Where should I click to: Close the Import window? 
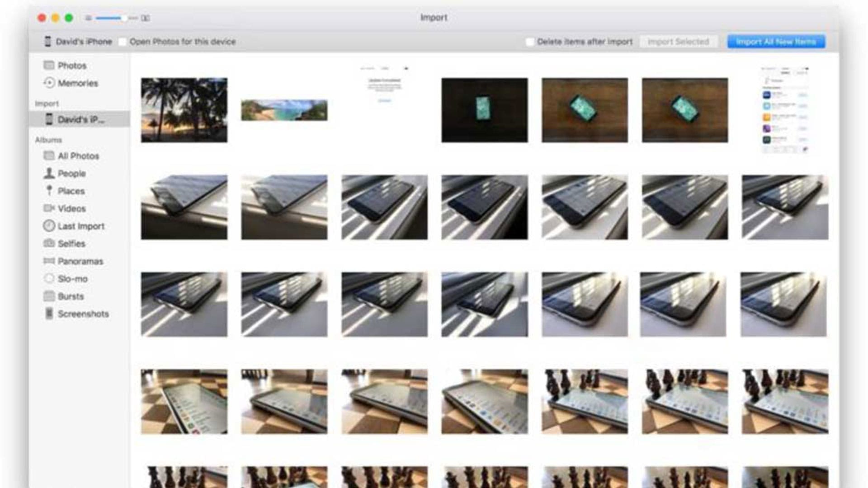point(42,18)
